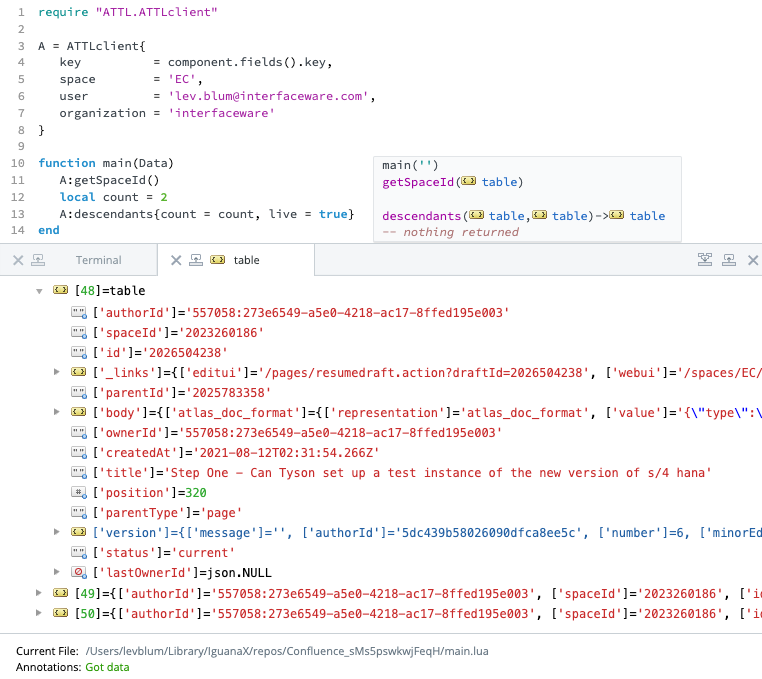This screenshot has width=762, height=679.
Task: Click main('') in annotation popup
Action: [x=410, y=165]
